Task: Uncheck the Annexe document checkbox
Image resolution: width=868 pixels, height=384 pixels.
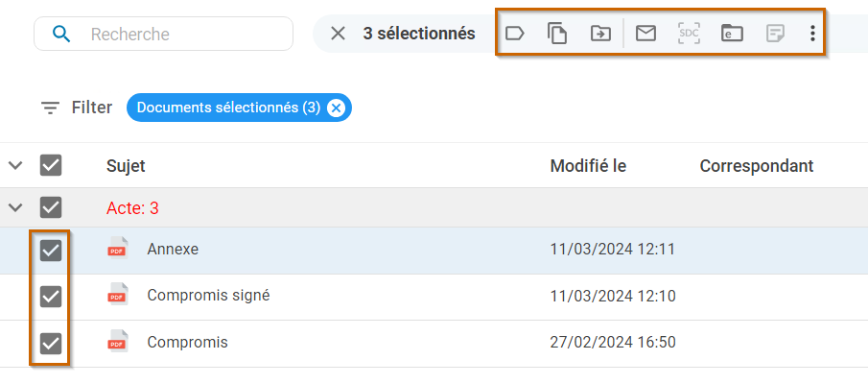Action: coord(51,251)
